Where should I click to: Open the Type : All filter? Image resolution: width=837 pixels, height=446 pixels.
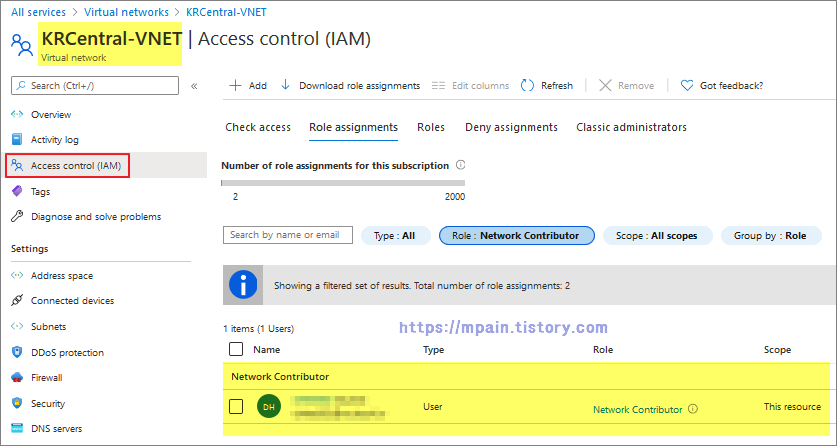tap(396, 235)
